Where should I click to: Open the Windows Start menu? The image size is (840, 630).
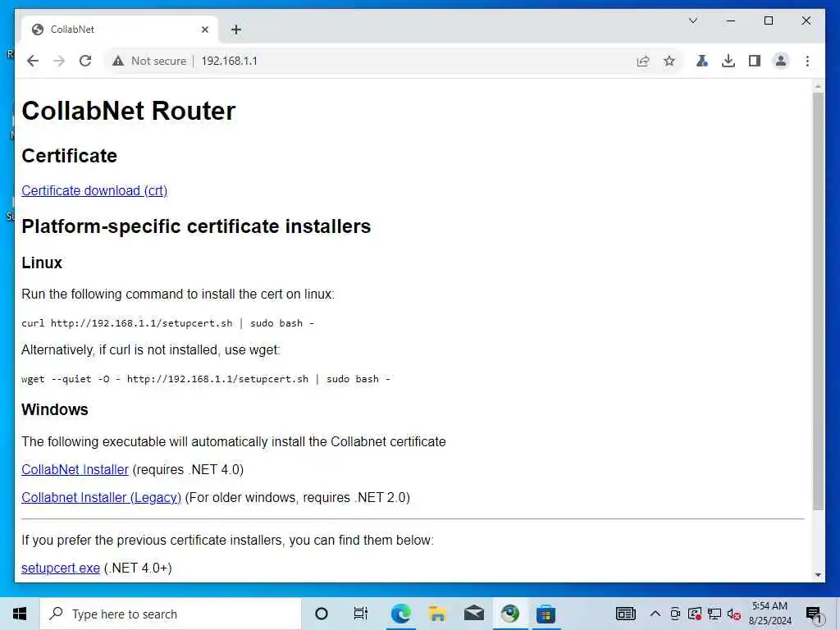tap(20, 614)
